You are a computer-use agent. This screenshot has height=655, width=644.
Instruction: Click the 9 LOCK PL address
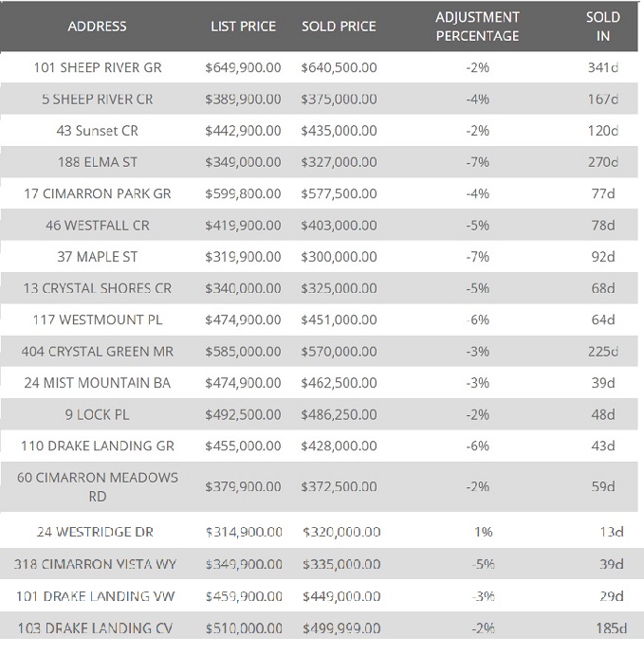pos(98,414)
